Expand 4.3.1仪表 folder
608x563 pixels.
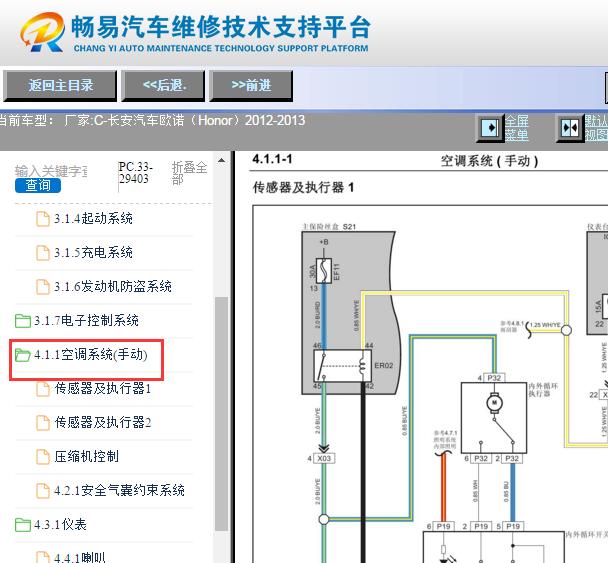60,525
